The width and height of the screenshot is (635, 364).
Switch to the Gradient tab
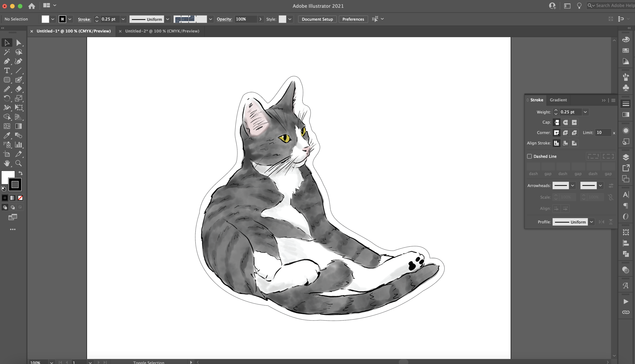coord(558,100)
